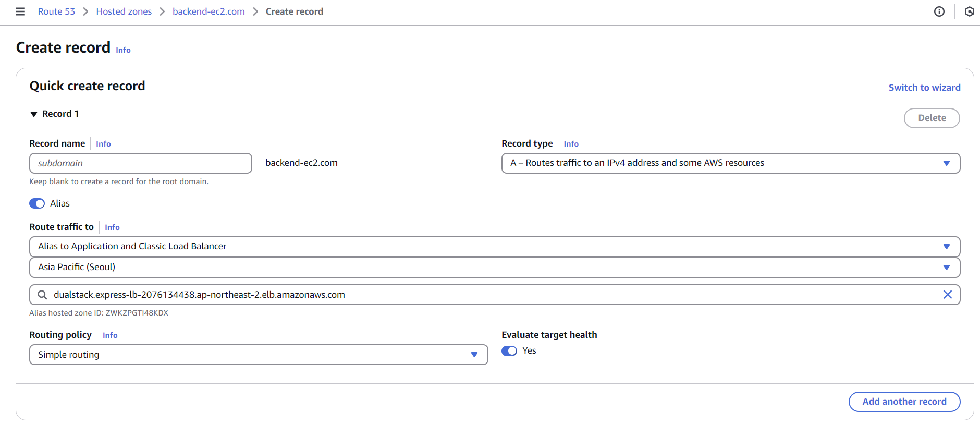Disable Evaluate target health toggle
The image size is (980, 424).
click(x=509, y=351)
